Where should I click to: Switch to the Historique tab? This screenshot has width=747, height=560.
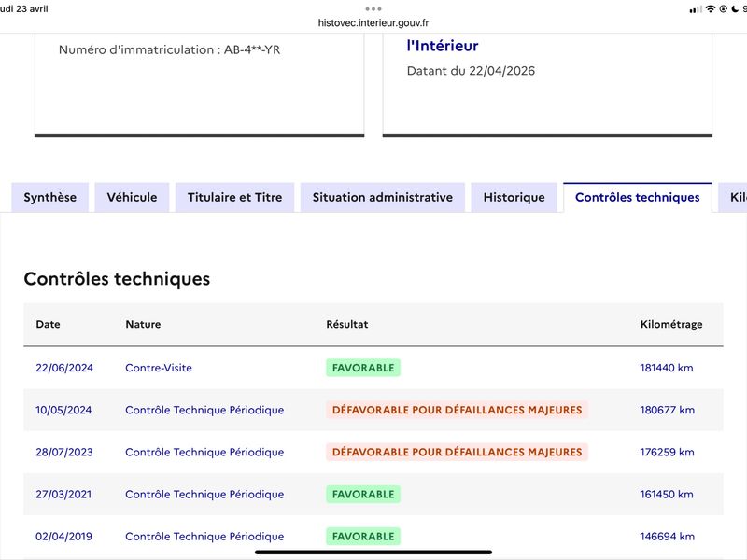(x=514, y=197)
